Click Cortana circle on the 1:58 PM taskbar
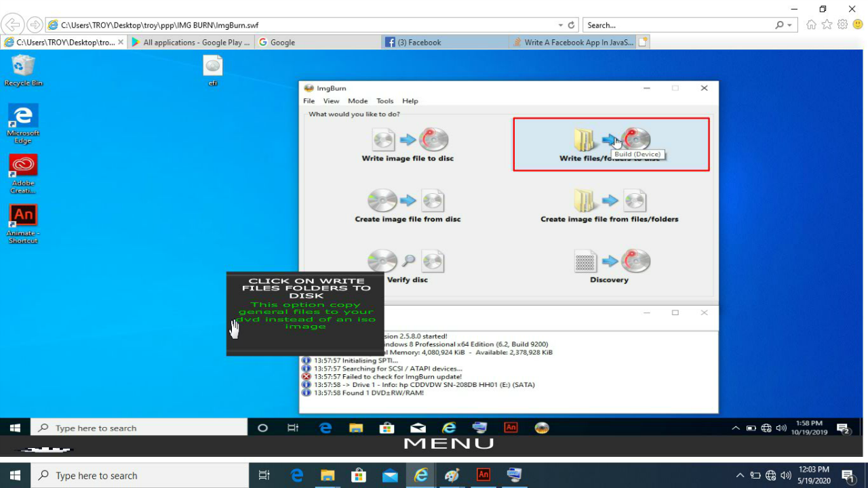 tap(263, 428)
